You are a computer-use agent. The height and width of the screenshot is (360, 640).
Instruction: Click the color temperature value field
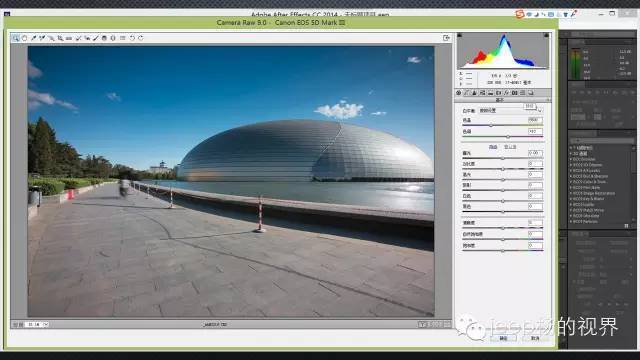click(535, 120)
